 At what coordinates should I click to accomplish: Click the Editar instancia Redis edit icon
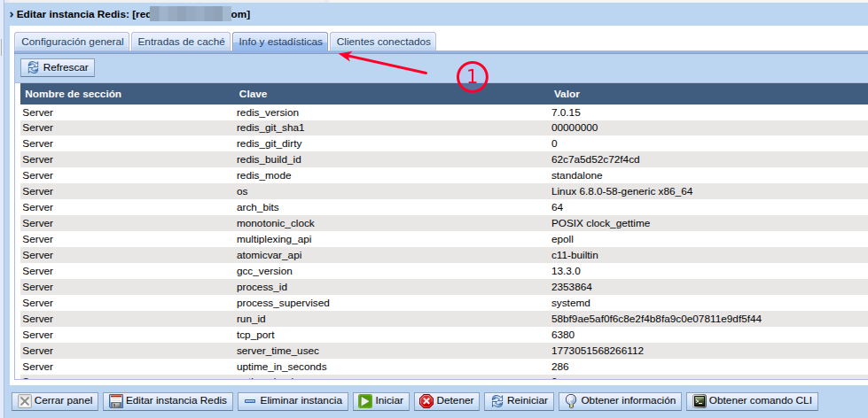(115, 401)
